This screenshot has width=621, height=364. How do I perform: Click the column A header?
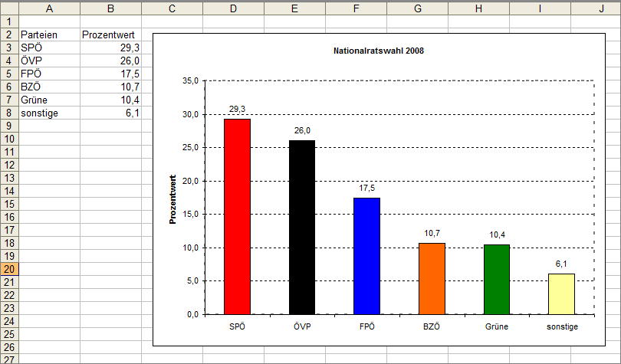click(x=49, y=8)
